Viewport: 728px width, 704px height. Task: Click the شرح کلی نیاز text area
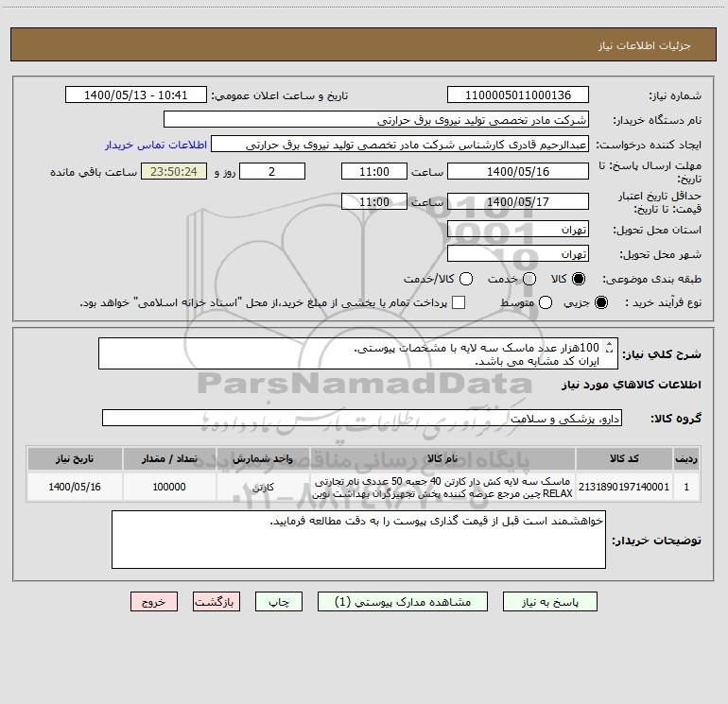point(358,353)
